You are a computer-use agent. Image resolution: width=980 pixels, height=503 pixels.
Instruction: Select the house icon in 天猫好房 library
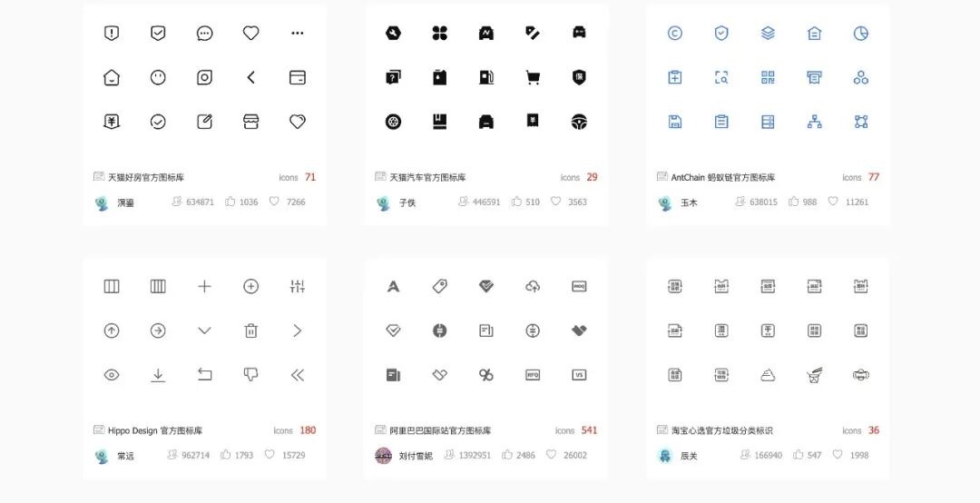(112, 77)
